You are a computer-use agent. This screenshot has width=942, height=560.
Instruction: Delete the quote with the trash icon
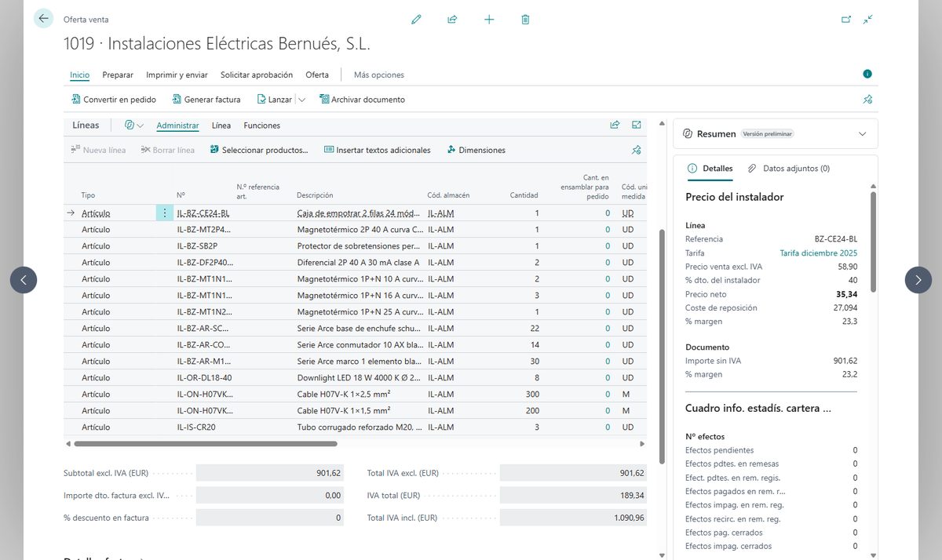pyautogui.click(x=525, y=20)
